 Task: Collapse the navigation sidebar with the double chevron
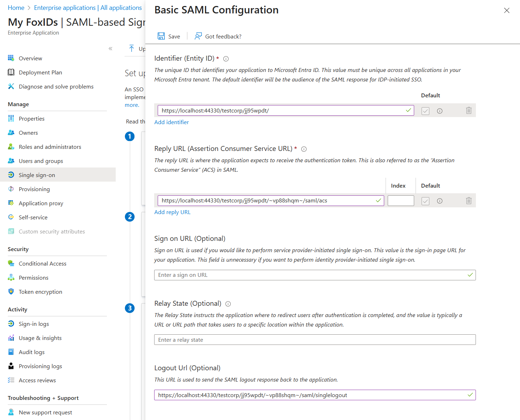[110, 48]
